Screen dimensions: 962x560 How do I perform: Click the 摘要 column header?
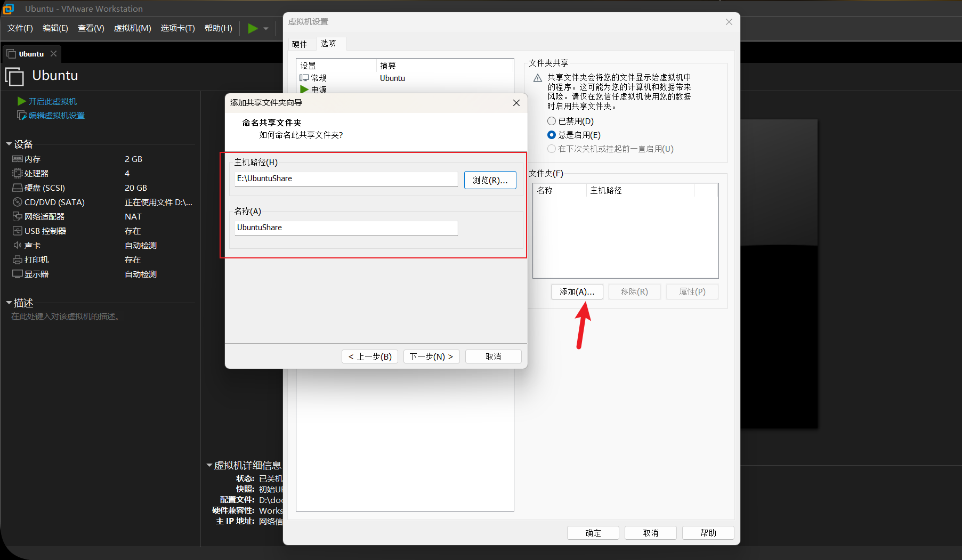(445, 66)
